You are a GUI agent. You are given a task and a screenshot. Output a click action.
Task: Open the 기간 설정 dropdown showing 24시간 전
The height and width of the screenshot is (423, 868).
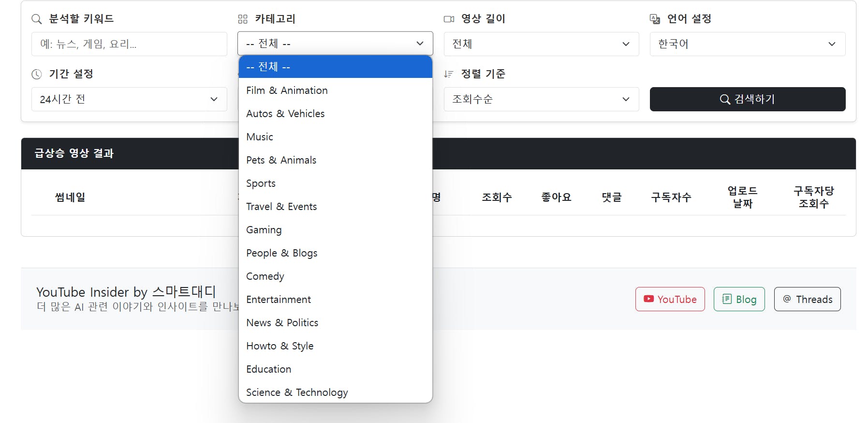tap(129, 99)
